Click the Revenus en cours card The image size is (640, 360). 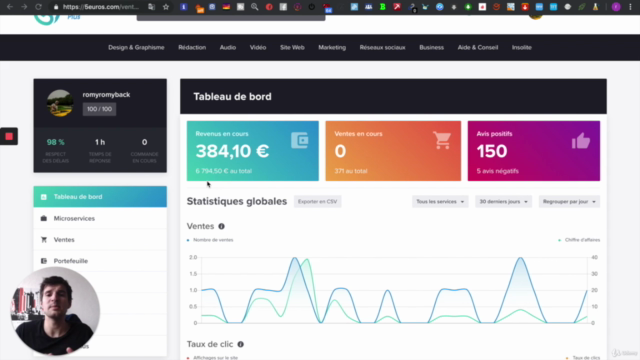(253, 151)
